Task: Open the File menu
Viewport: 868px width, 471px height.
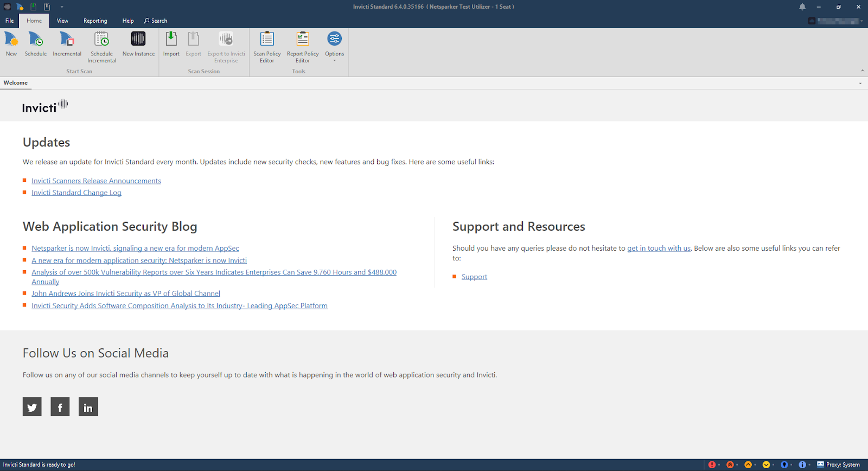Action: pos(10,21)
